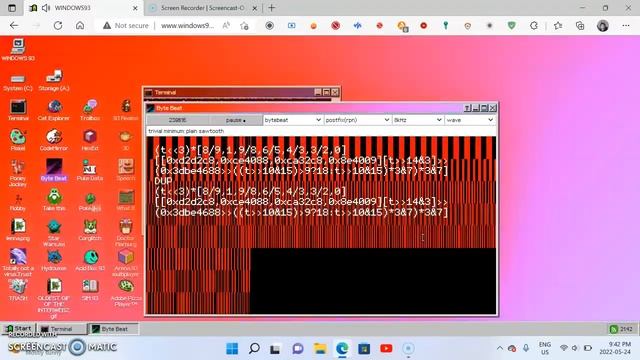Open the bytebeat mode dropdown
The height and width of the screenshot is (360, 640).
[x=293, y=120]
